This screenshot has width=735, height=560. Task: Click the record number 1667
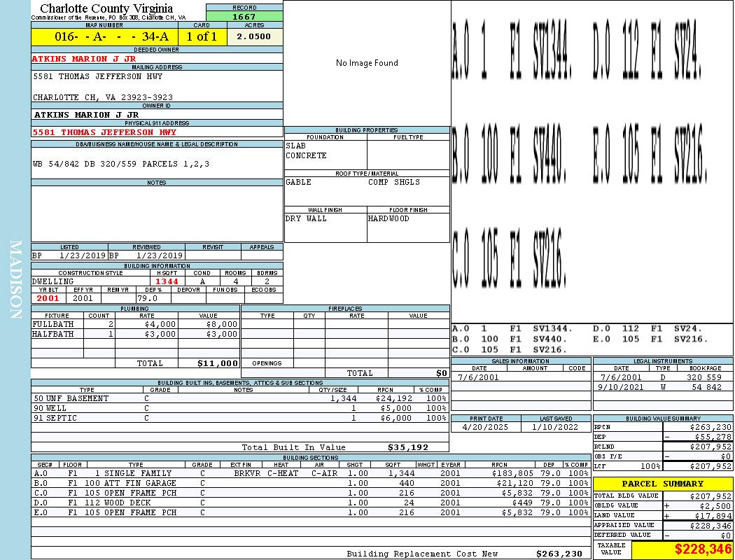(x=244, y=16)
